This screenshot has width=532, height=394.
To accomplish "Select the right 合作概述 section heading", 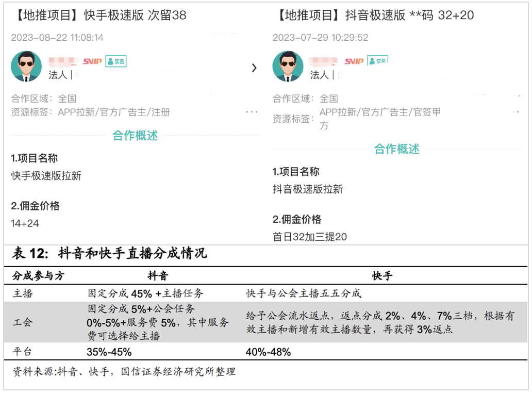I will pyautogui.click(x=396, y=149).
